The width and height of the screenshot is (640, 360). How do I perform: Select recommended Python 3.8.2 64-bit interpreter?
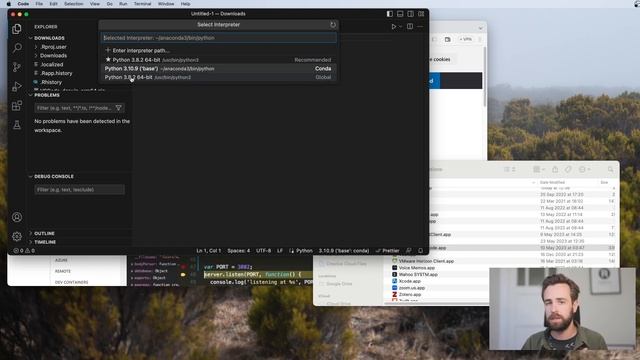click(x=219, y=60)
